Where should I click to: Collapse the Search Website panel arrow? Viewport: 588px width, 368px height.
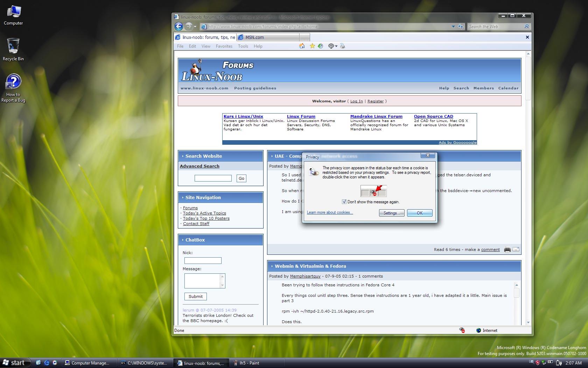(182, 156)
